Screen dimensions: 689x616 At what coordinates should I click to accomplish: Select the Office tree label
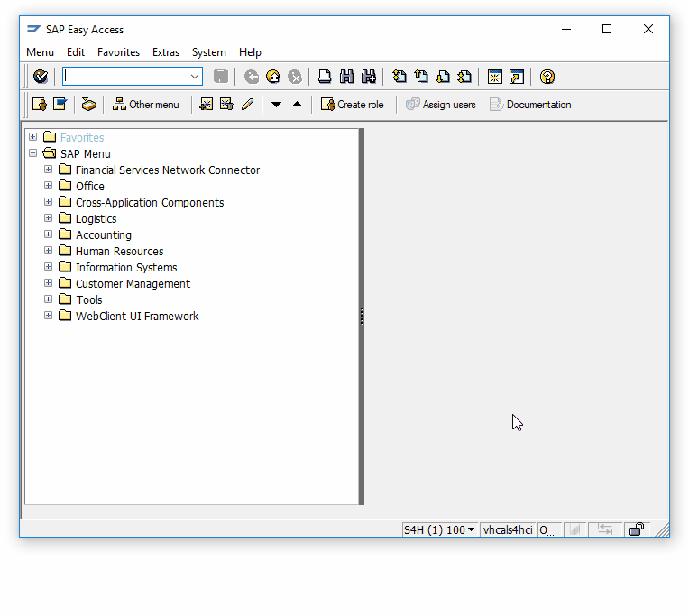[x=90, y=187]
